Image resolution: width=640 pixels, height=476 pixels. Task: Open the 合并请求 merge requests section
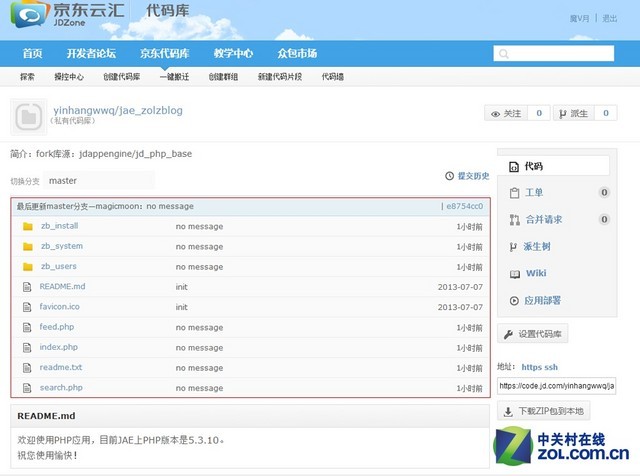coord(543,219)
